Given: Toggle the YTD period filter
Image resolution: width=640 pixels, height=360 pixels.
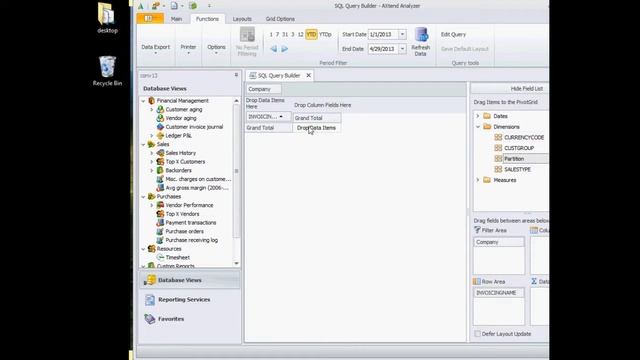Looking at the screenshot, I should pyautogui.click(x=311, y=34).
